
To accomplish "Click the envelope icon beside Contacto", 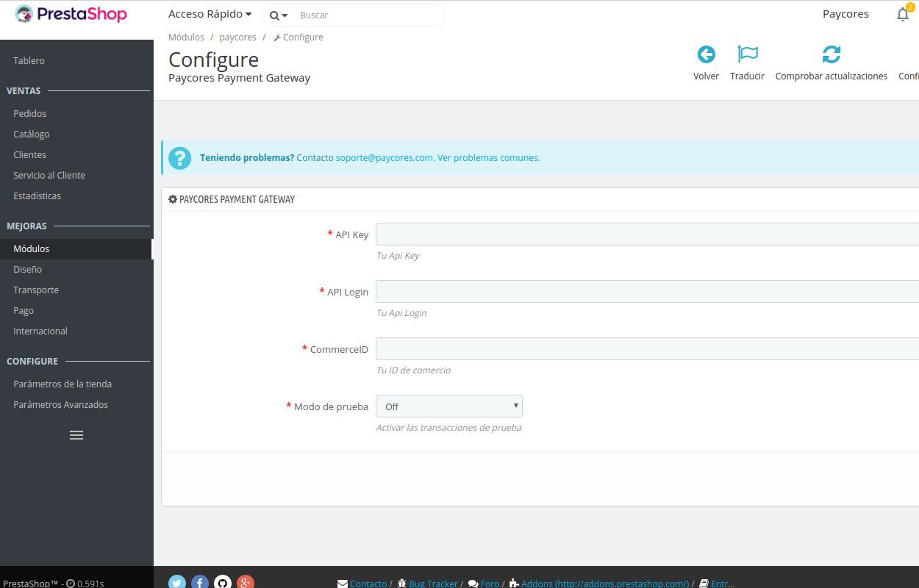I will tap(343, 584).
